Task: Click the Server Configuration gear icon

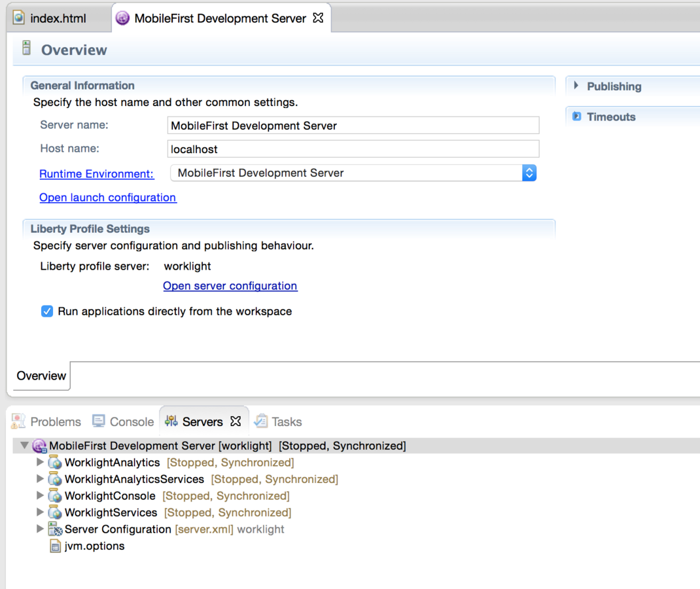Action: [55, 529]
